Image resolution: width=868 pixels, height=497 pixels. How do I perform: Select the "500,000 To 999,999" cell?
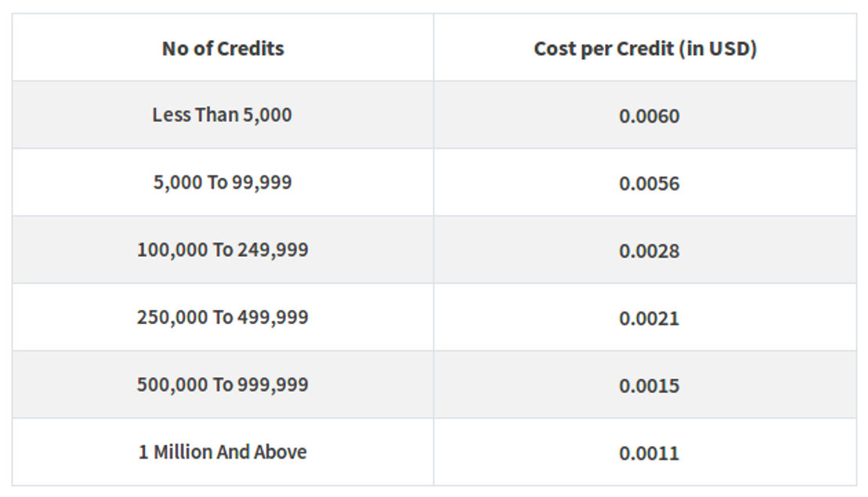click(222, 385)
